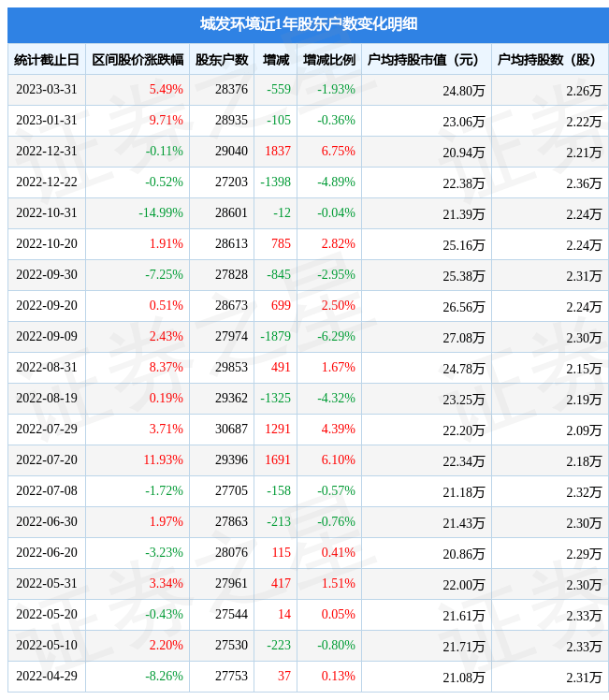609x700 pixels.
Task: Click the price change value -14.99%
Action: (161, 212)
